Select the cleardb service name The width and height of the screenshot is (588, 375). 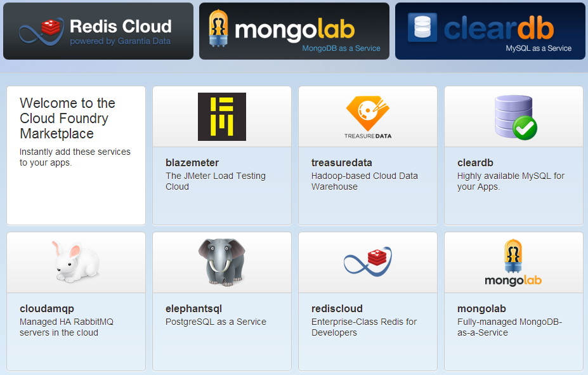(475, 162)
